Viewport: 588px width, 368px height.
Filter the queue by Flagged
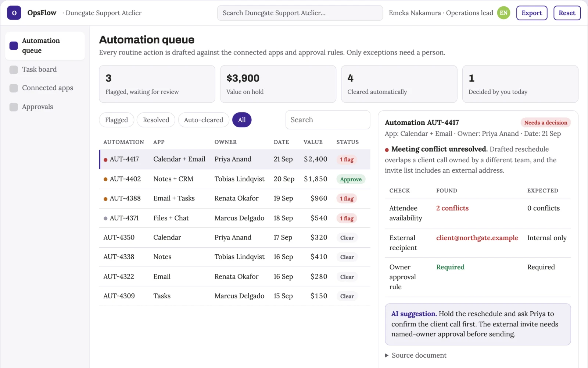pos(116,120)
